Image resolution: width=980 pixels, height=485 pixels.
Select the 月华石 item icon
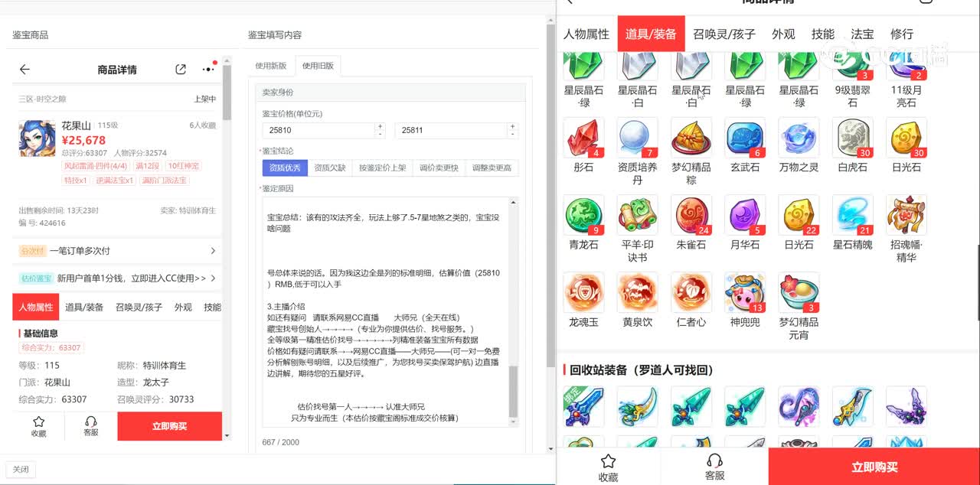[745, 215]
